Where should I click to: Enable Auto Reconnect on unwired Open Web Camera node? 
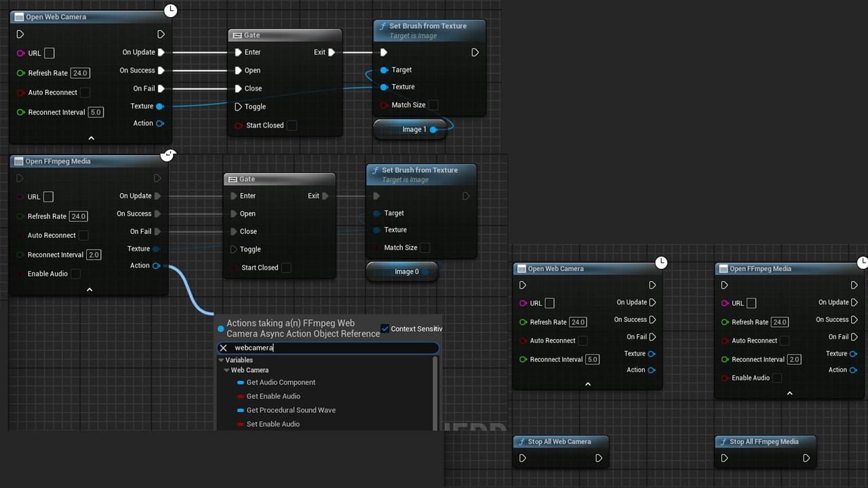(583, 340)
